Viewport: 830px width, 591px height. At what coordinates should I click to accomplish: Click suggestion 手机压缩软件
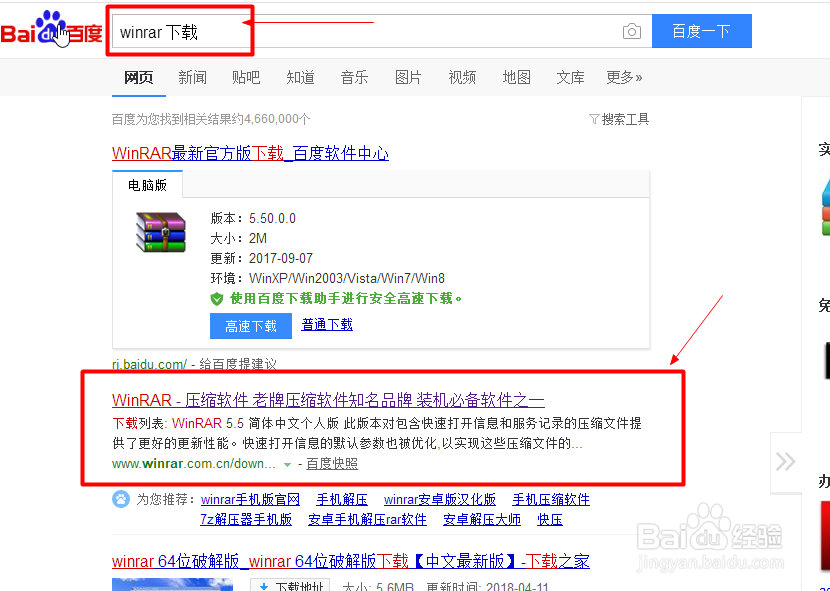(x=551, y=499)
